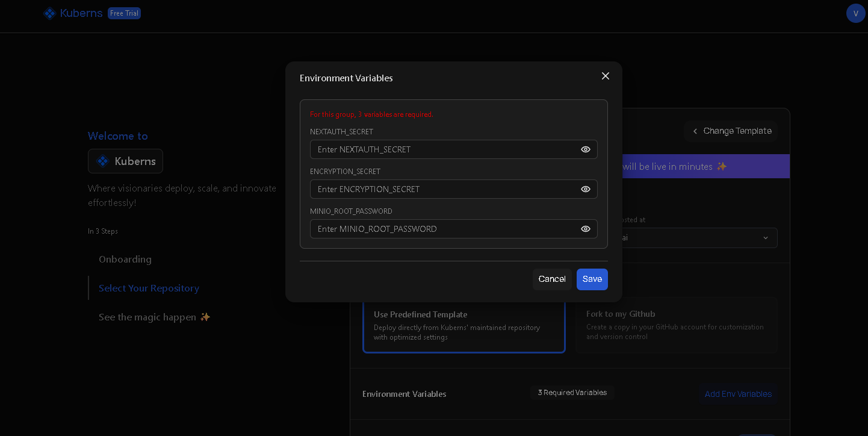Save the environment variables
The width and height of the screenshot is (868, 436).
[x=592, y=279]
